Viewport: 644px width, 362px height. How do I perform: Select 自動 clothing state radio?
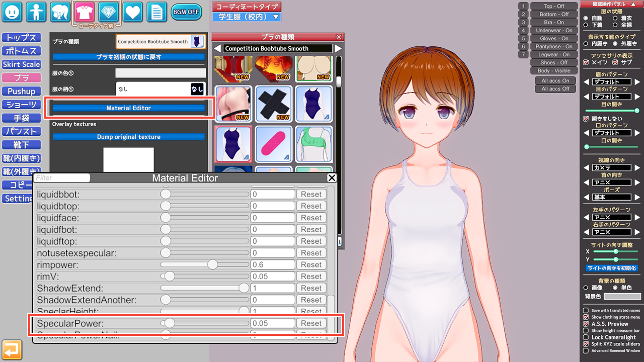[x=586, y=18]
